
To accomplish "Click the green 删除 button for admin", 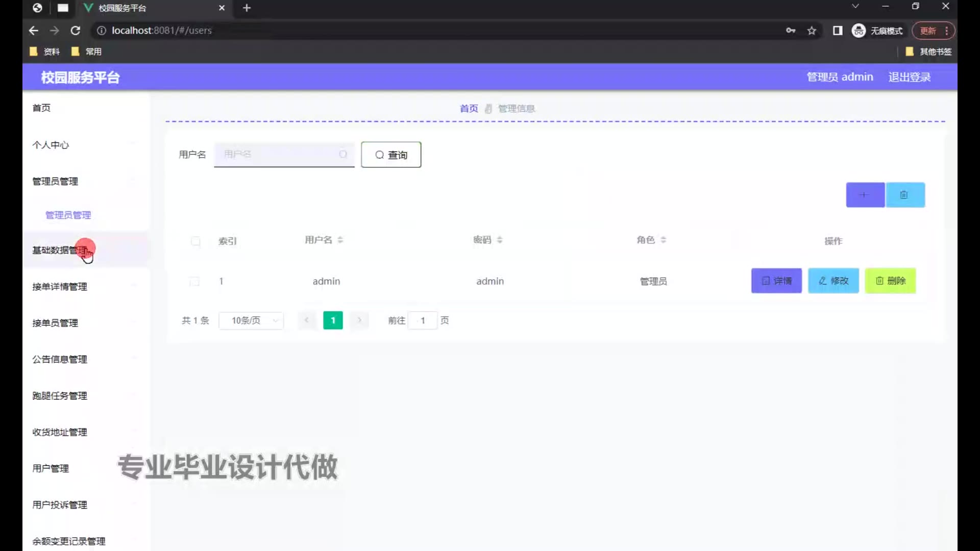I will [890, 281].
